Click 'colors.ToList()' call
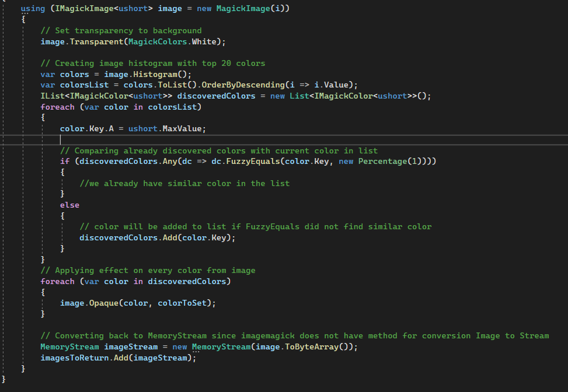 pos(160,85)
